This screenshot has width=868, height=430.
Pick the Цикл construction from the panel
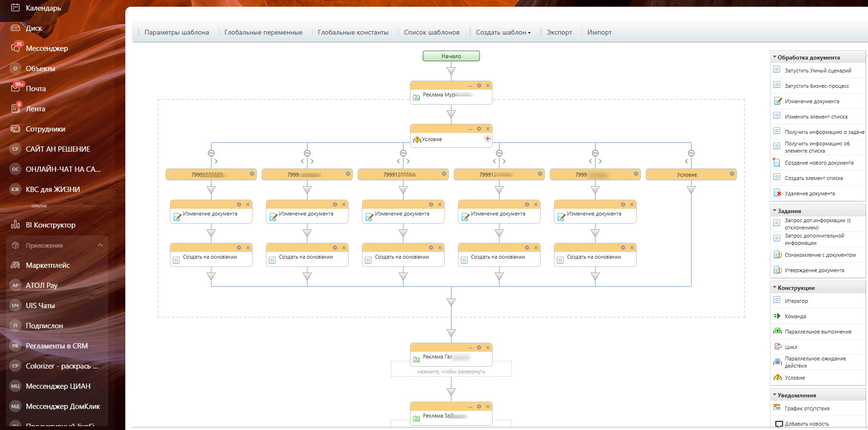[x=791, y=347]
